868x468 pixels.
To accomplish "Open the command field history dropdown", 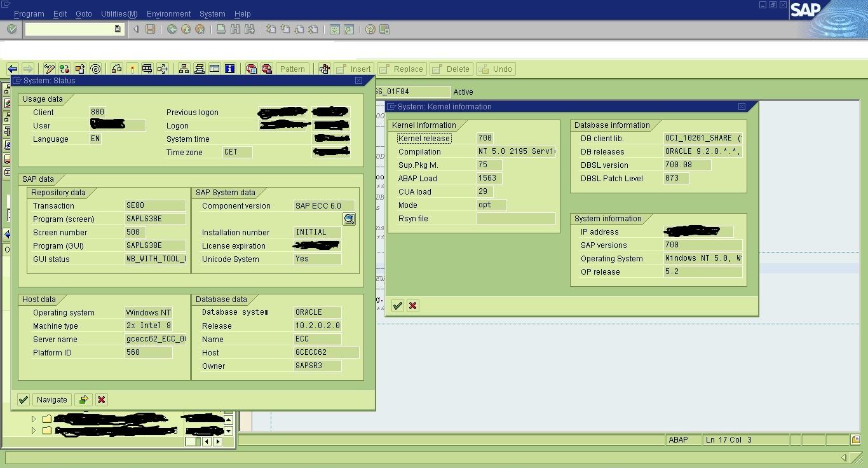I will coord(118,29).
